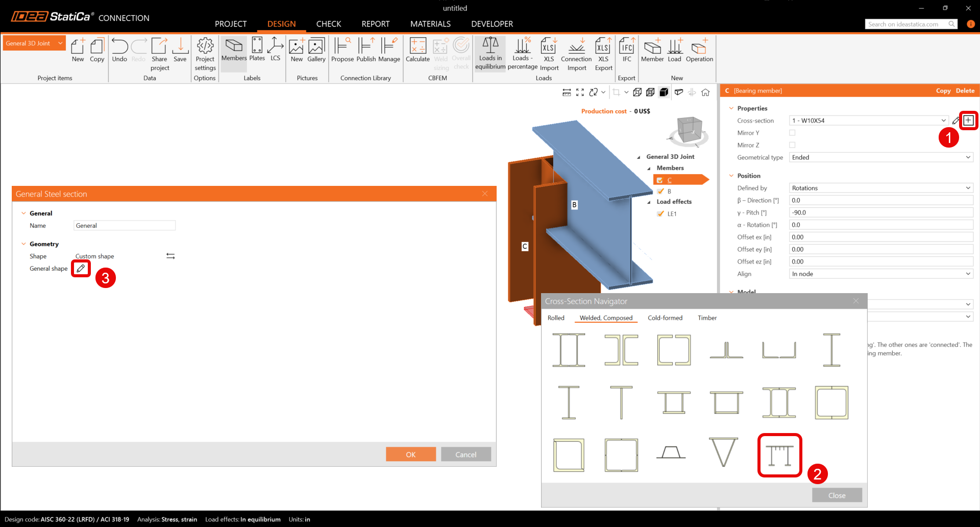Swap shape using the arrows icon

(x=170, y=256)
